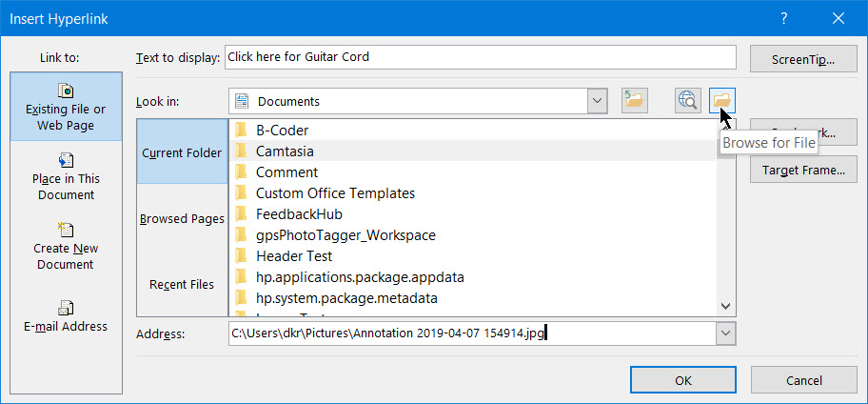Confirm with the OK button
The width and height of the screenshot is (868, 404).
683,380
